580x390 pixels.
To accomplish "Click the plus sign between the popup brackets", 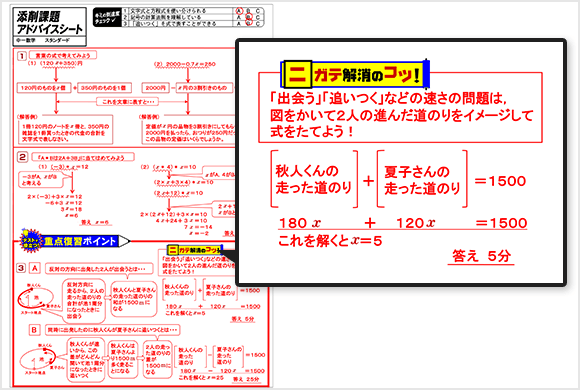I will pyautogui.click(x=368, y=181).
